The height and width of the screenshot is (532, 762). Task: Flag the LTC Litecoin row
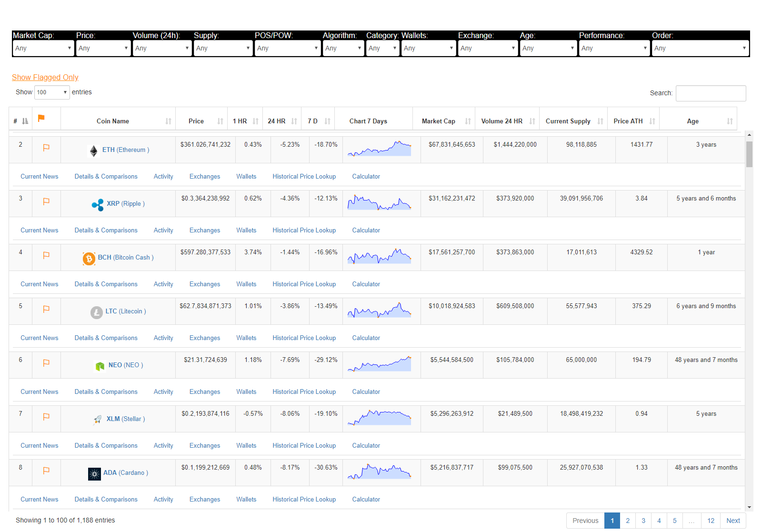click(46, 309)
